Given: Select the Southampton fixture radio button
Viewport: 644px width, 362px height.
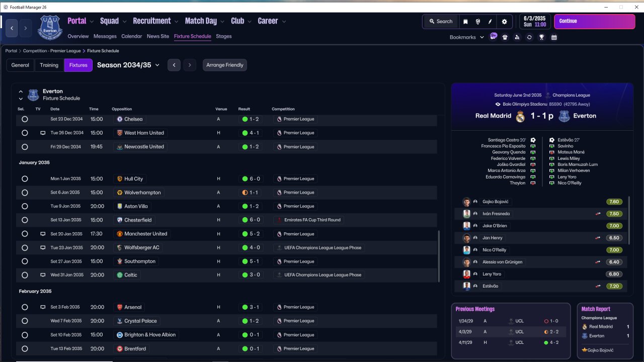Looking at the screenshot, I should click(25, 261).
